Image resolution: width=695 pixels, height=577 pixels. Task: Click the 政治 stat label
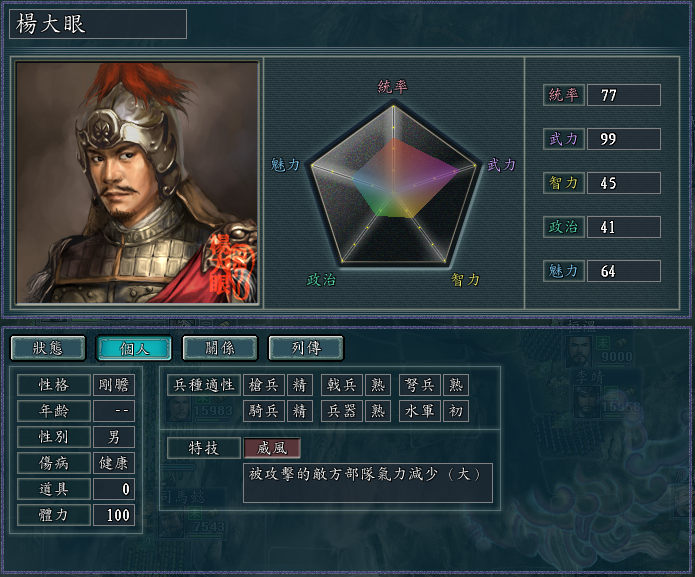click(563, 227)
